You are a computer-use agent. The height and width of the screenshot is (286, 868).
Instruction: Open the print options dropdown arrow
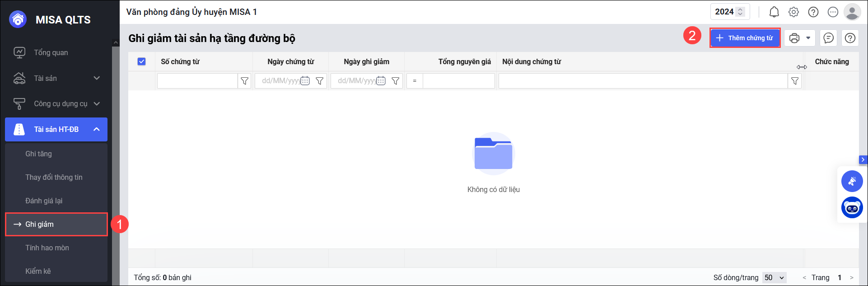[x=808, y=38]
